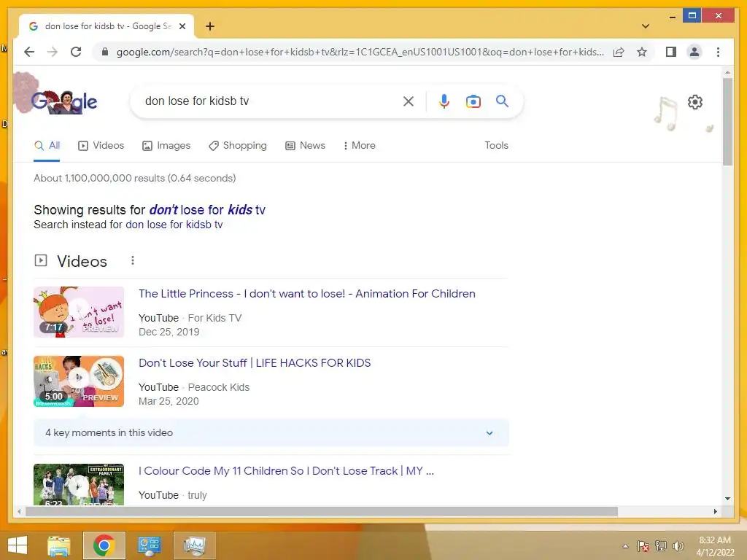Viewport: 747px width, 560px height.
Task: Show hidden system tray icons
Action: click(625, 546)
